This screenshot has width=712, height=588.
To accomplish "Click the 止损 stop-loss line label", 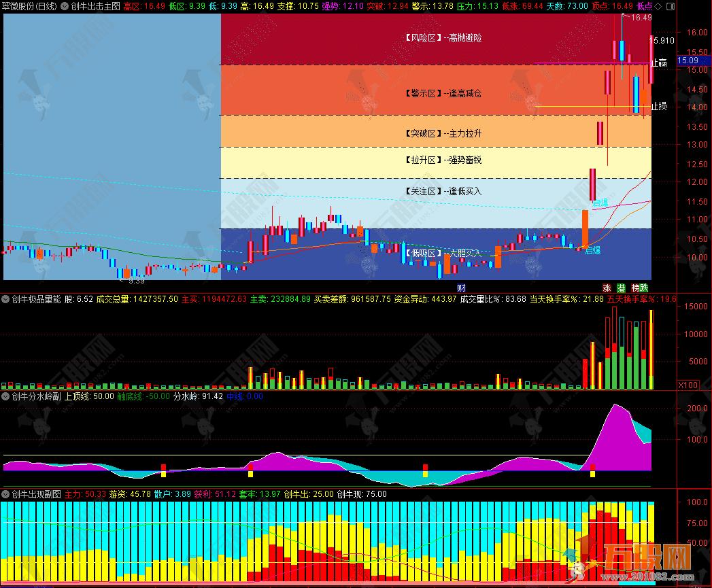I will pos(659,106).
